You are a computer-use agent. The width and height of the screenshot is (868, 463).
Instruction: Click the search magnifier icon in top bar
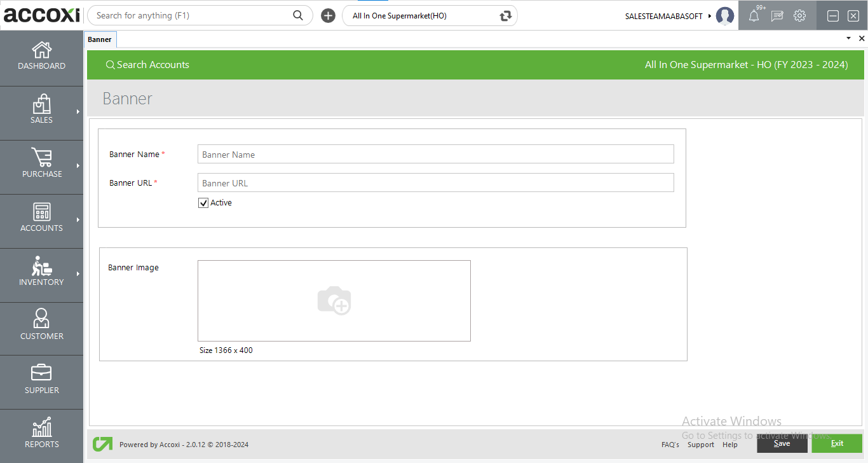click(298, 16)
